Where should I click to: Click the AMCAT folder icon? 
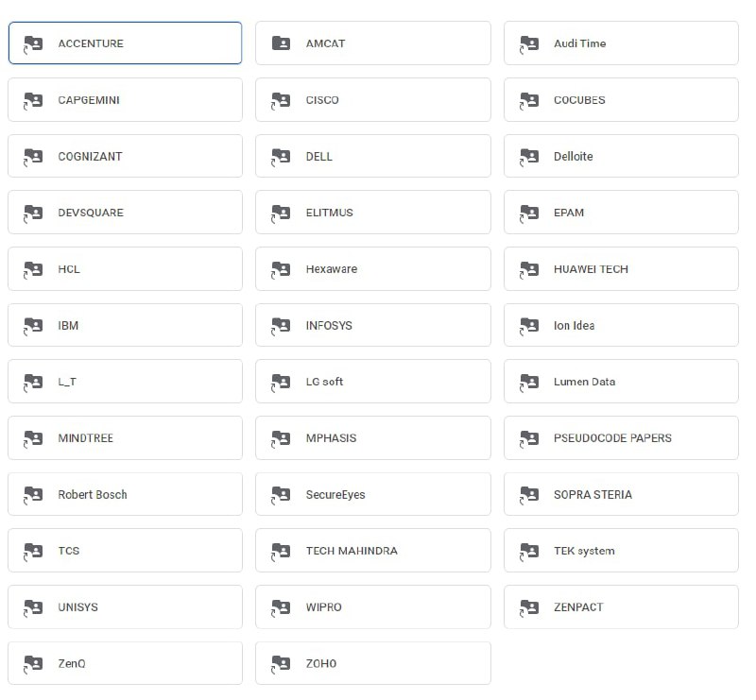[x=281, y=43]
